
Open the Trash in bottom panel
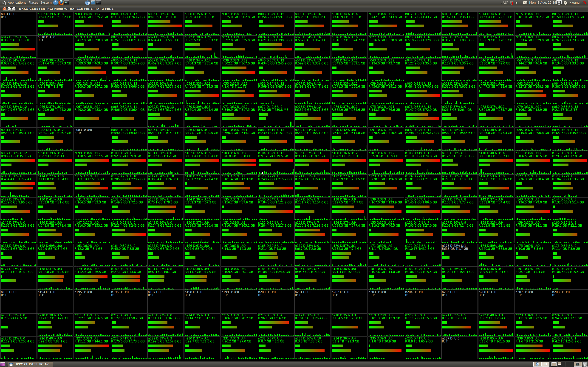[585, 364]
